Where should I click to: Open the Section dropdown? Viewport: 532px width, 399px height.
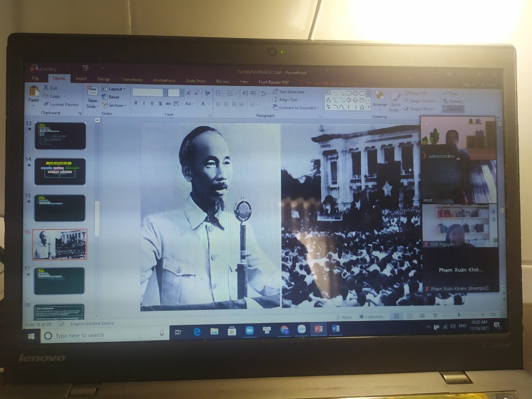point(114,106)
